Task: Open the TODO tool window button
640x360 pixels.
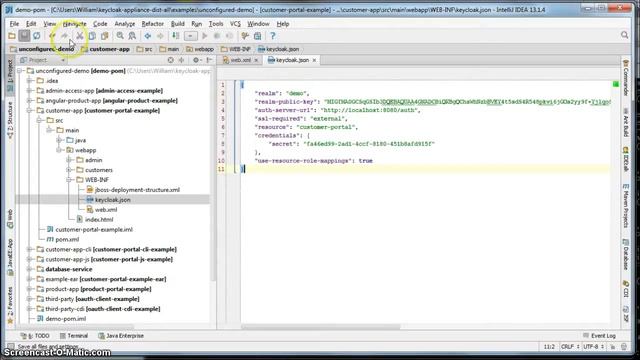Action: coord(35,336)
